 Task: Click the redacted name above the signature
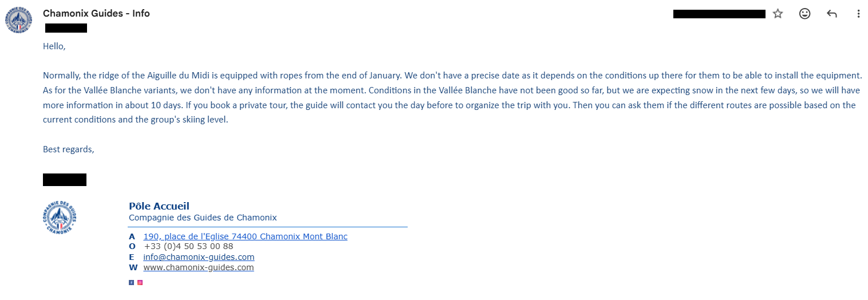pos(65,180)
